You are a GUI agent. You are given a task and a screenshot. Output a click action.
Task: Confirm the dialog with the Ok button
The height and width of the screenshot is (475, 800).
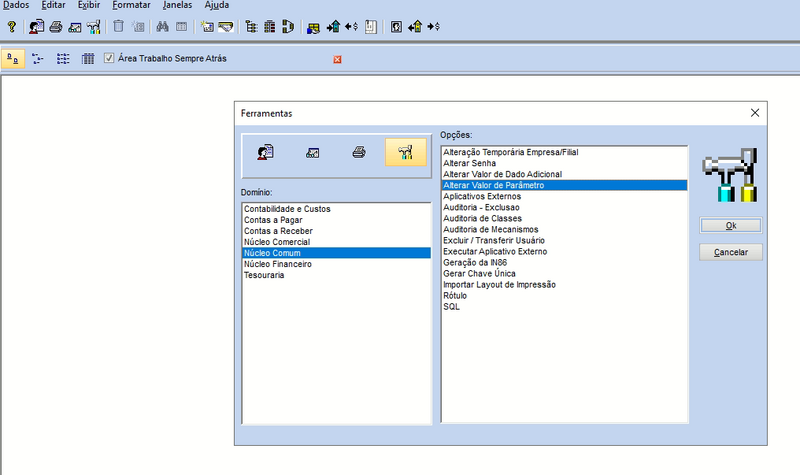[x=731, y=226]
